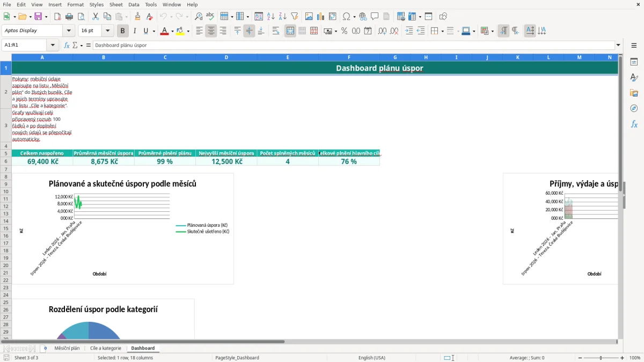This screenshot has height=362, width=644.
Task: Click the 100% zoom level
Action: [635, 358]
